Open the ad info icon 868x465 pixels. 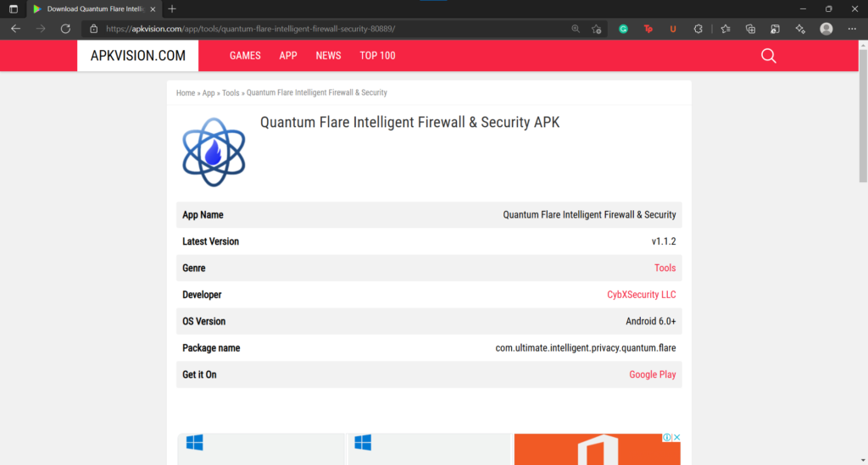click(667, 437)
